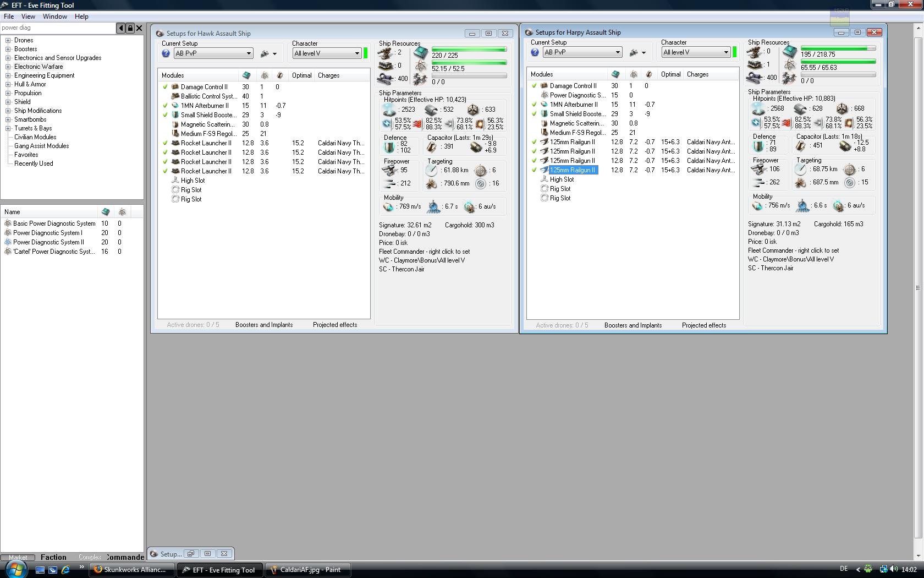The width and height of the screenshot is (924, 578).
Task: Open the Help menu
Action: coord(81,17)
